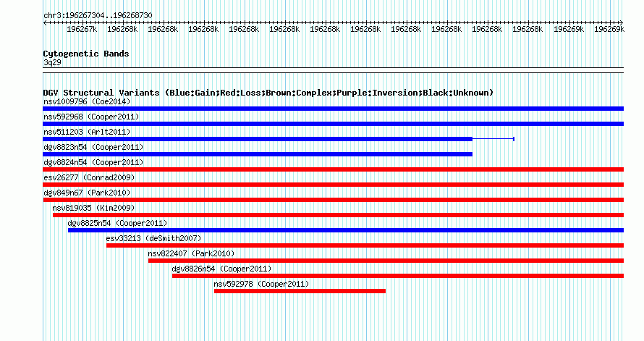Select the blue dgv8825n54 gain bar
Screen dimensions: 644x341
click(x=345, y=230)
